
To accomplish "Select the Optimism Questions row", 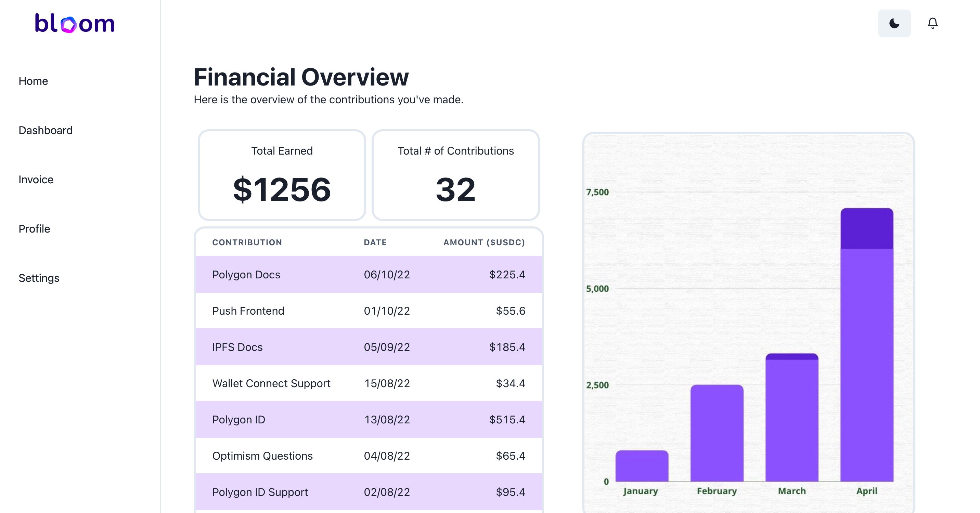I will coord(369,456).
